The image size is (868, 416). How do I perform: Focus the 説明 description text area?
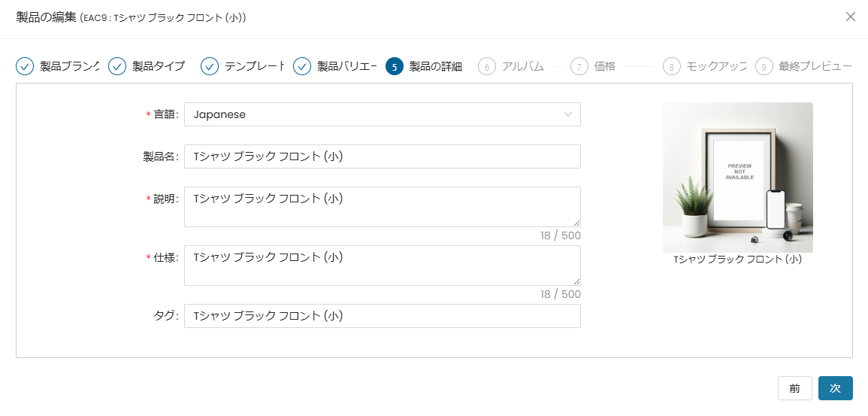pyautogui.click(x=382, y=206)
